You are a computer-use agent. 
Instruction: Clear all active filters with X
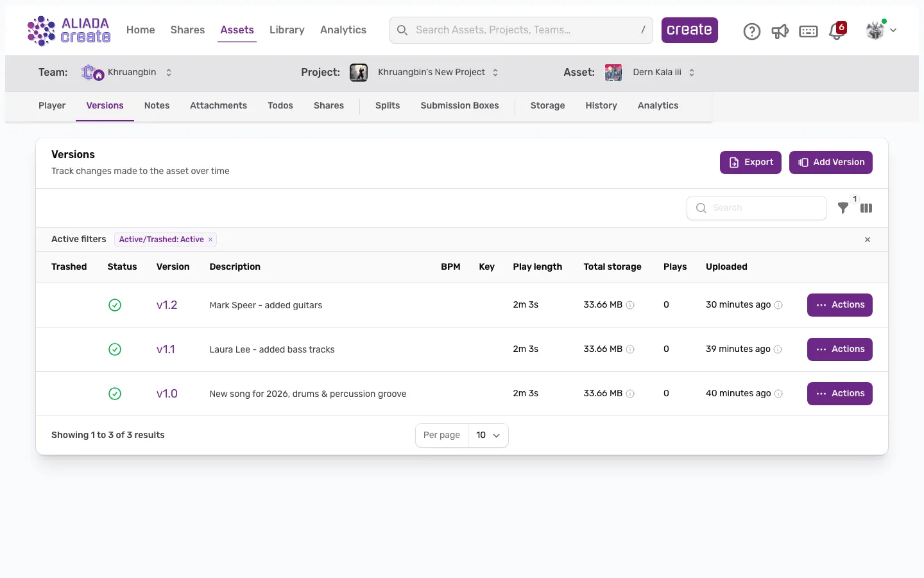click(868, 240)
